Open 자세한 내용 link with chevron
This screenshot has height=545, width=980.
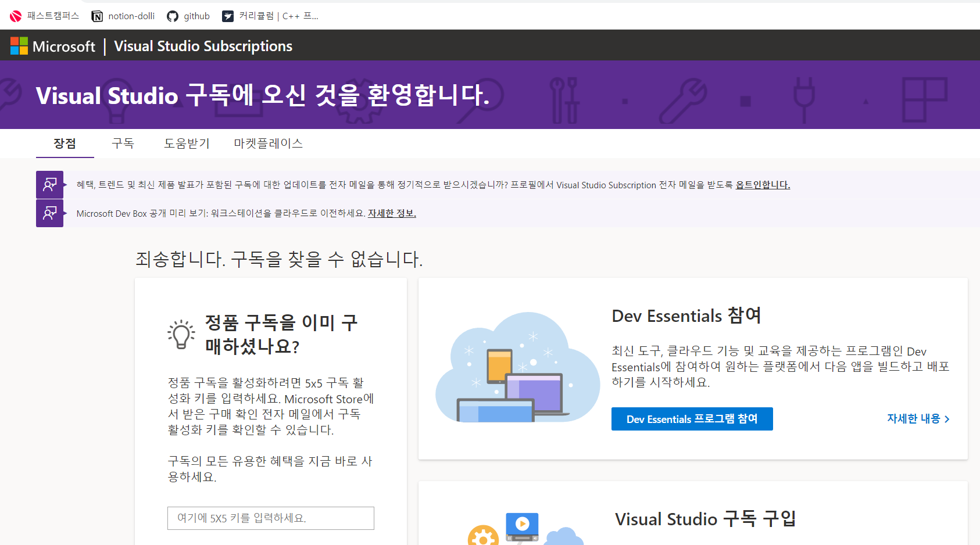918,419
